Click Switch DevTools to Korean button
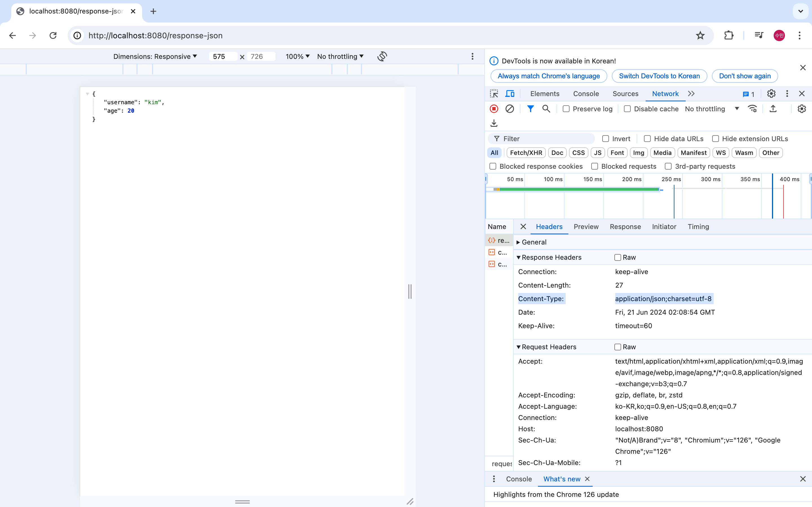 (659, 76)
